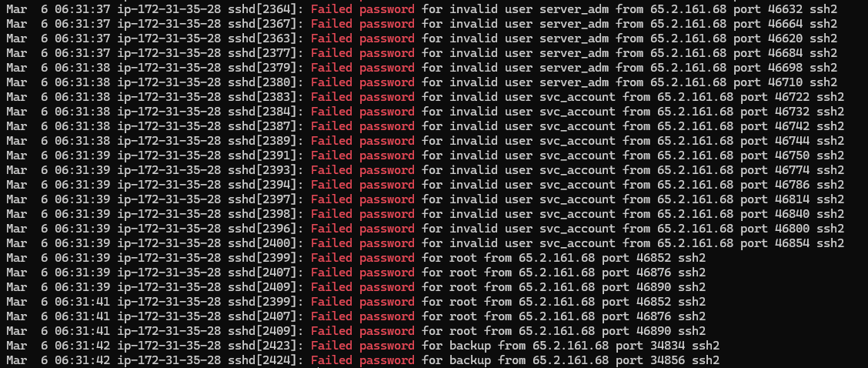Select backup user on sshd[2423] line
The image size is (868, 368).
point(470,345)
